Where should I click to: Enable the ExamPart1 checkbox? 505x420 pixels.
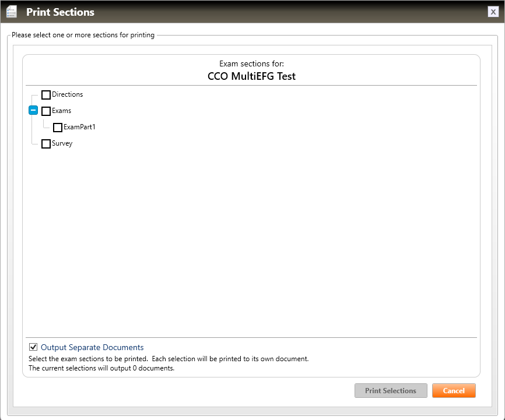(58, 128)
